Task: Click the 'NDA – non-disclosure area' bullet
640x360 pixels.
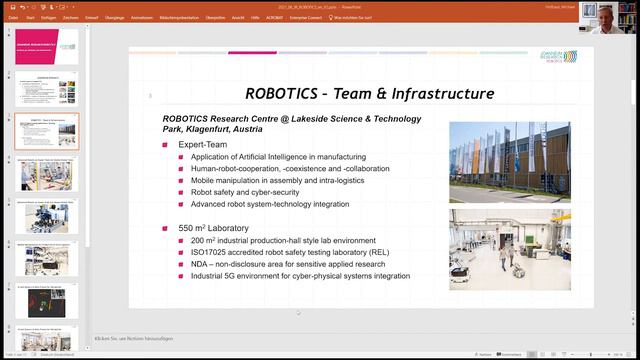Action: tap(288, 264)
